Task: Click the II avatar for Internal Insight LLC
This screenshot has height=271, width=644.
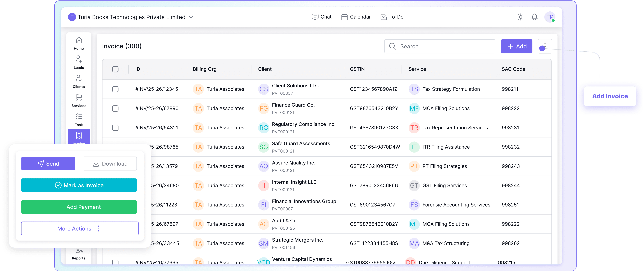Action: [x=263, y=186]
